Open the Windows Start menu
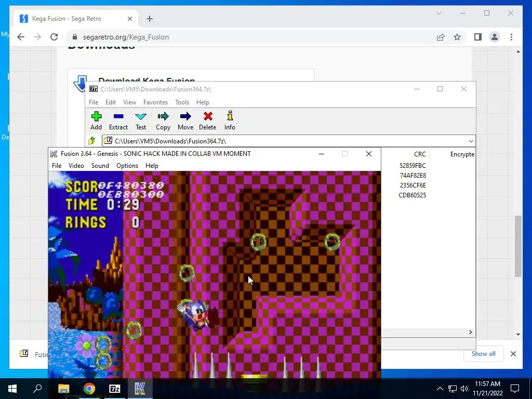The height and width of the screenshot is (399, 532). [12, 389]
